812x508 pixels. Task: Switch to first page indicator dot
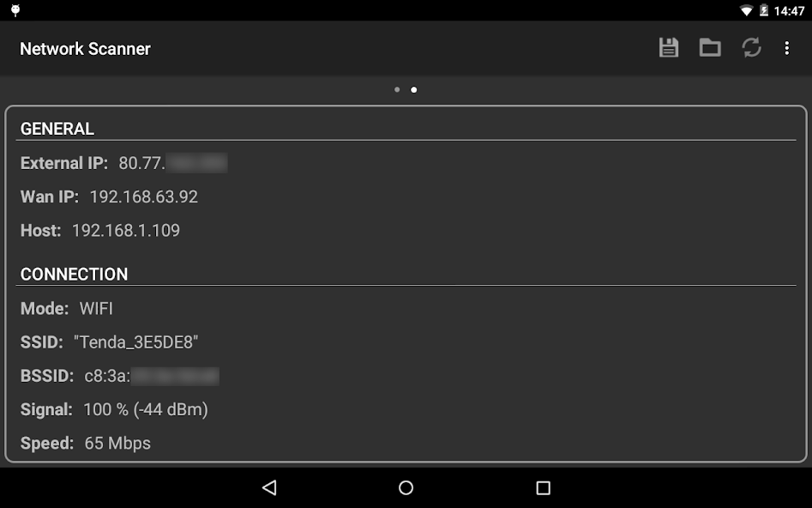pyautogui.click(x=397, y=90)
